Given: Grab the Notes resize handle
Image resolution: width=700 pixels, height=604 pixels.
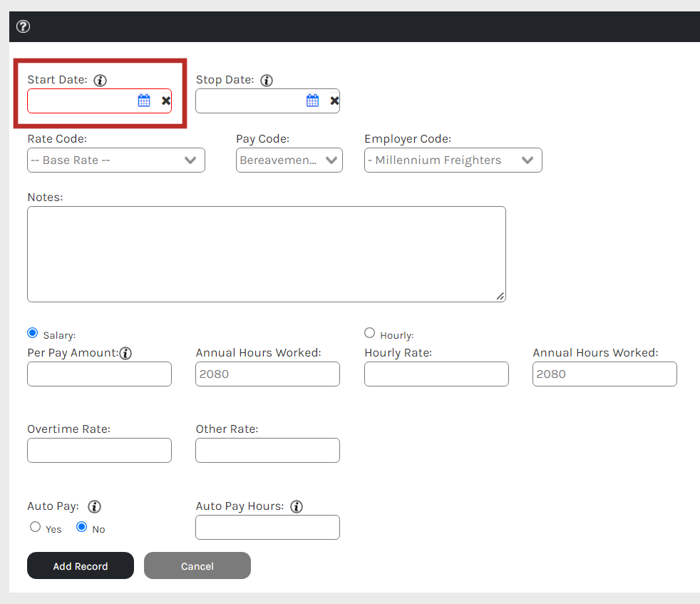Looking at the screenshot, I should (500, 297).
